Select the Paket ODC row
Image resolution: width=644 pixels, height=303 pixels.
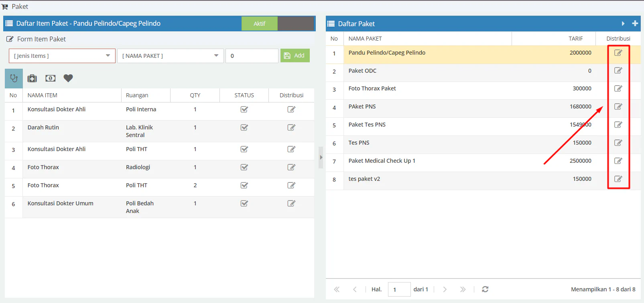(483, 73)
